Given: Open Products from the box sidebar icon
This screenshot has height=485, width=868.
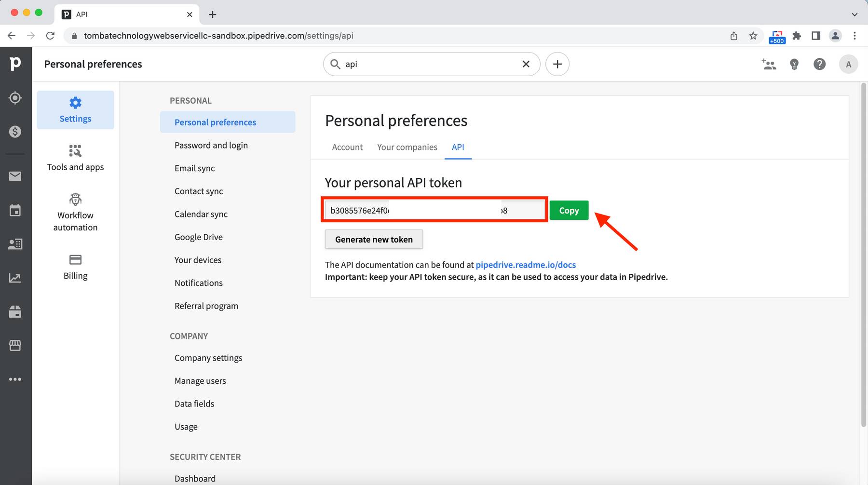Looking at the screenshot, I should click(15, 311).
